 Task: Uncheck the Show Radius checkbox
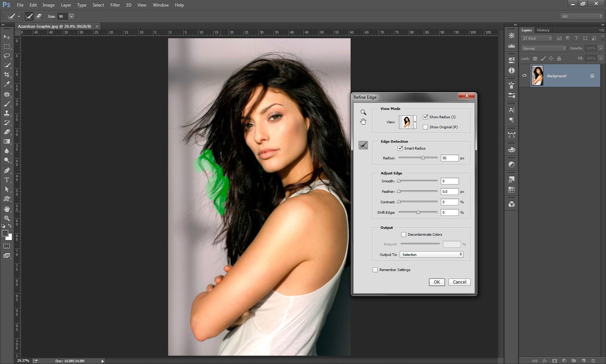pos(425,117)
